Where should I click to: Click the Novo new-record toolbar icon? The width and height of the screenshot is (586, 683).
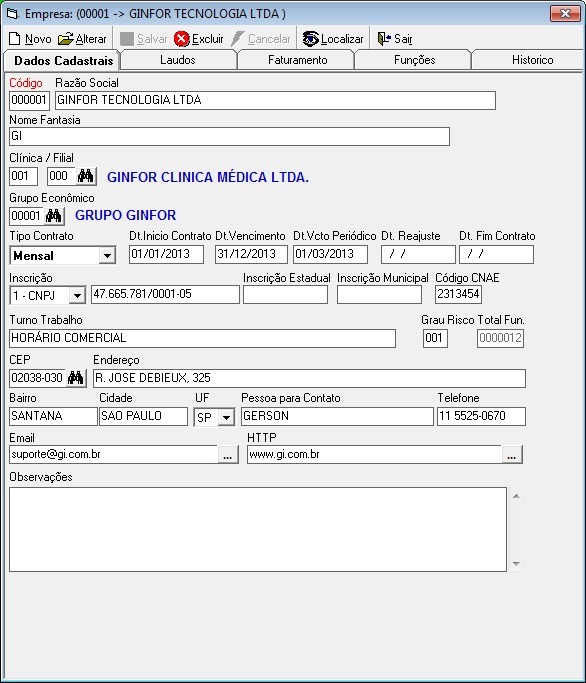pos(14,39)
